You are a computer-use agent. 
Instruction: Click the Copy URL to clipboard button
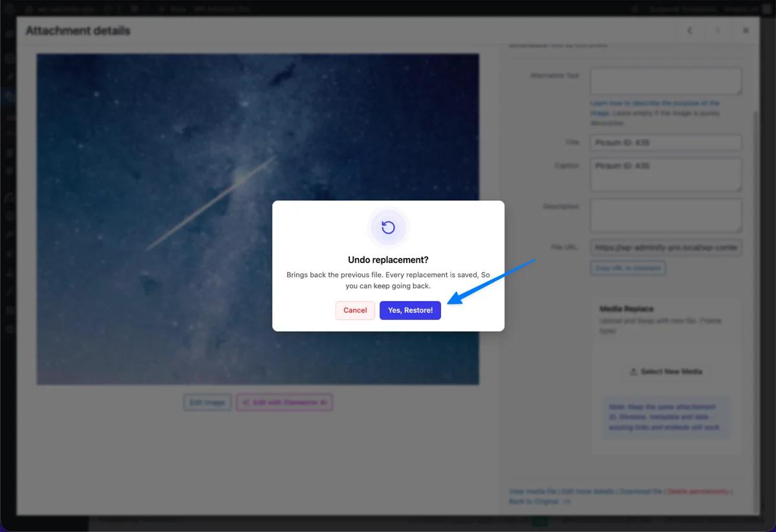click(x=627, y=268)
